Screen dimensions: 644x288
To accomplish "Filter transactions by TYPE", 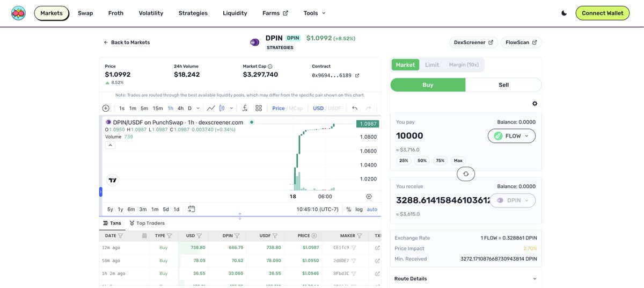I will (169, 235).
